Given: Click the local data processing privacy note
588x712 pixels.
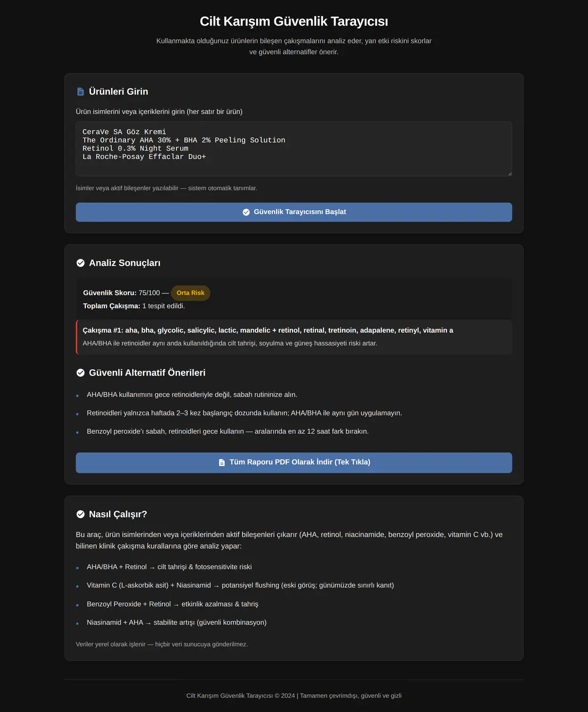Looking at the screenshot, I should [162, 644].
